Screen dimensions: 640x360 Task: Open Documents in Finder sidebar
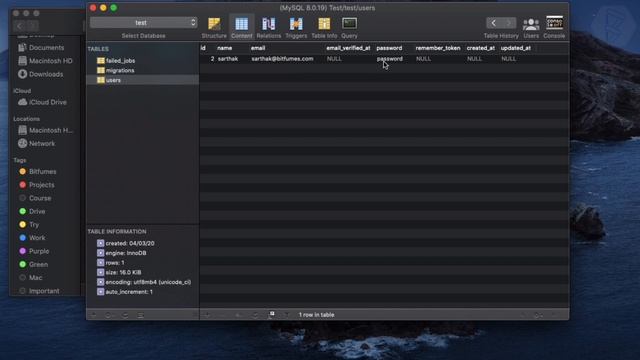41,48
